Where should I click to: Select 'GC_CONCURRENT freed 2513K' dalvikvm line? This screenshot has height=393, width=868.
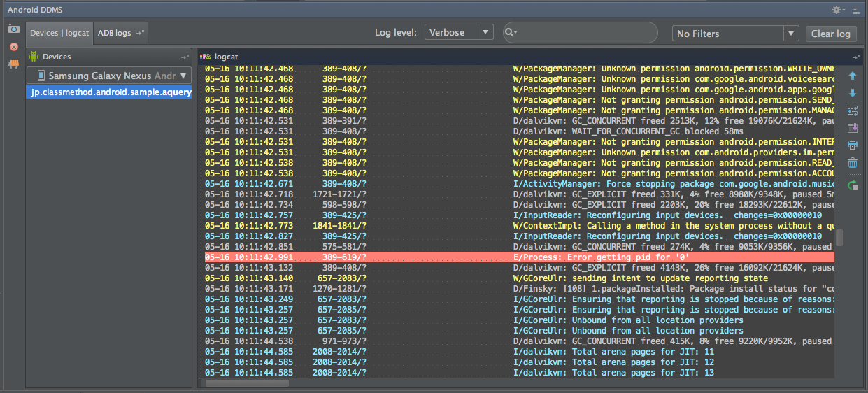click(x=520, y=121)
